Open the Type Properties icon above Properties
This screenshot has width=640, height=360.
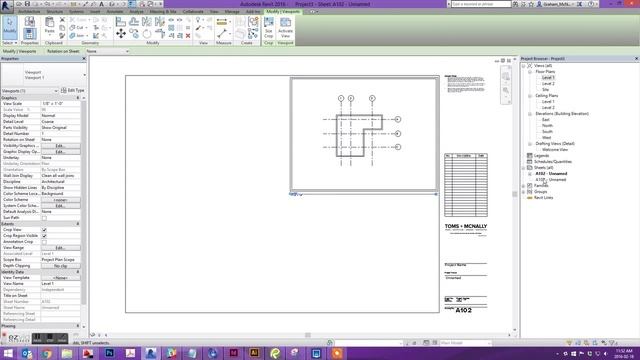[x=29, y=21]
